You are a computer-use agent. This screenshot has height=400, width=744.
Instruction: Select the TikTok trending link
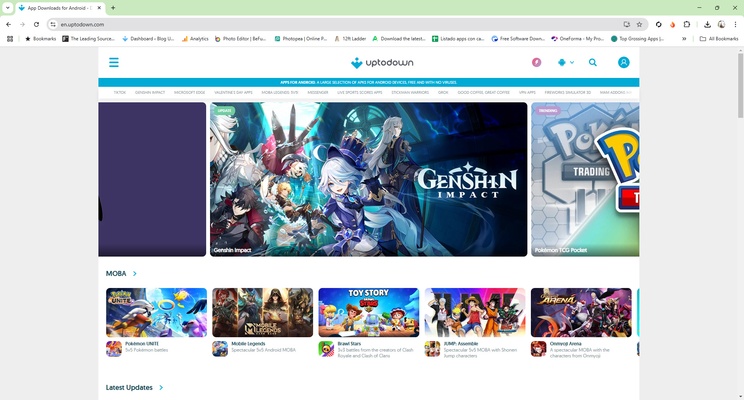pos(120,93)
